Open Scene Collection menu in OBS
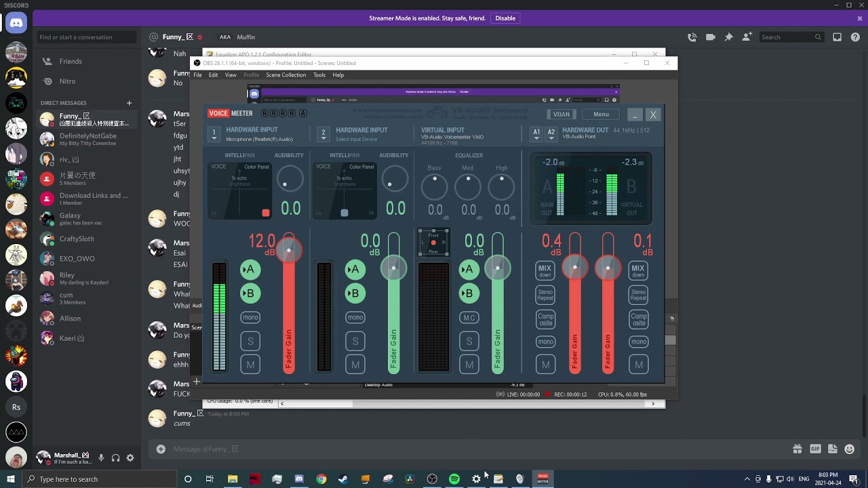This screenshot has width=868, height=488. pos(285,75)
